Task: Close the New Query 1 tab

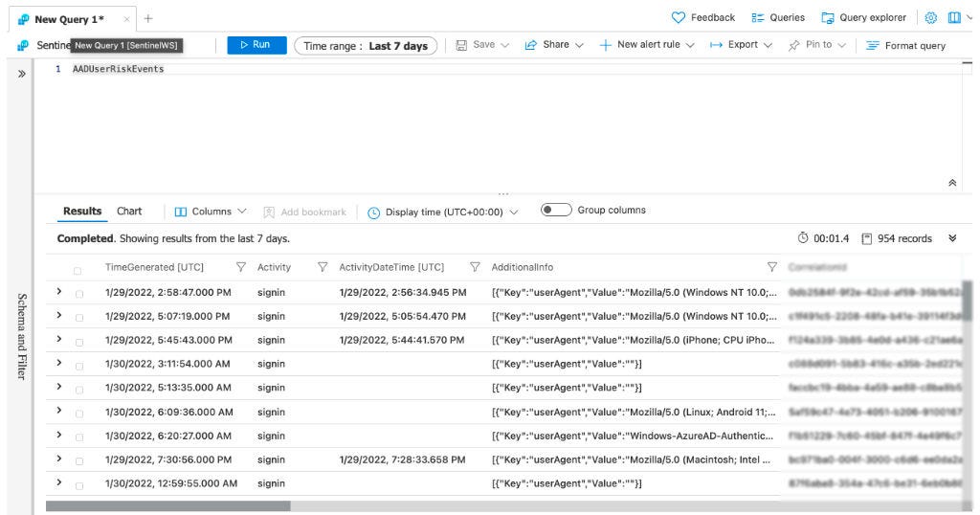Action: coord(126,19)
